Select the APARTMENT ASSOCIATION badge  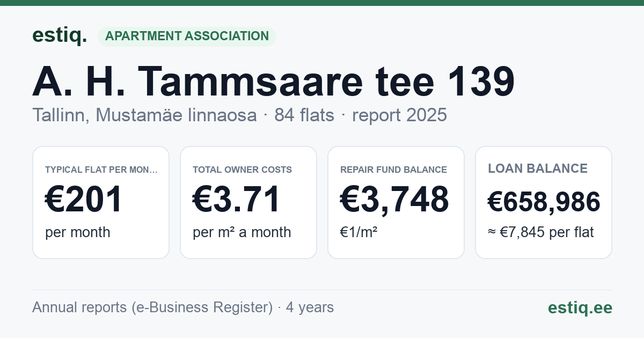(187, 36)
